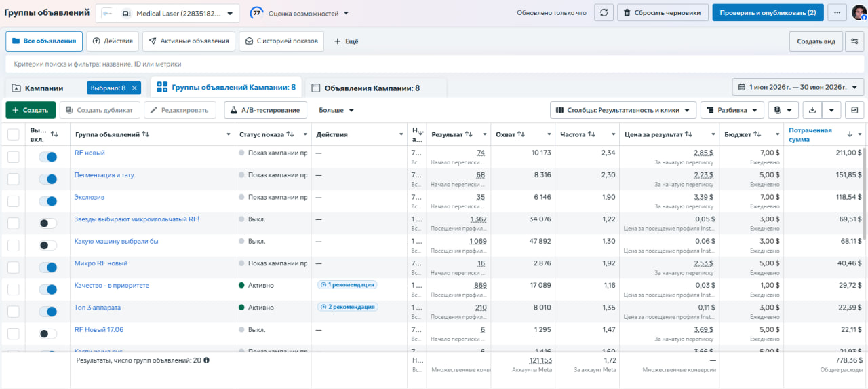Open the date range picker for June 2026
Screen dimensions: 868x389
[x=797, y=87]
